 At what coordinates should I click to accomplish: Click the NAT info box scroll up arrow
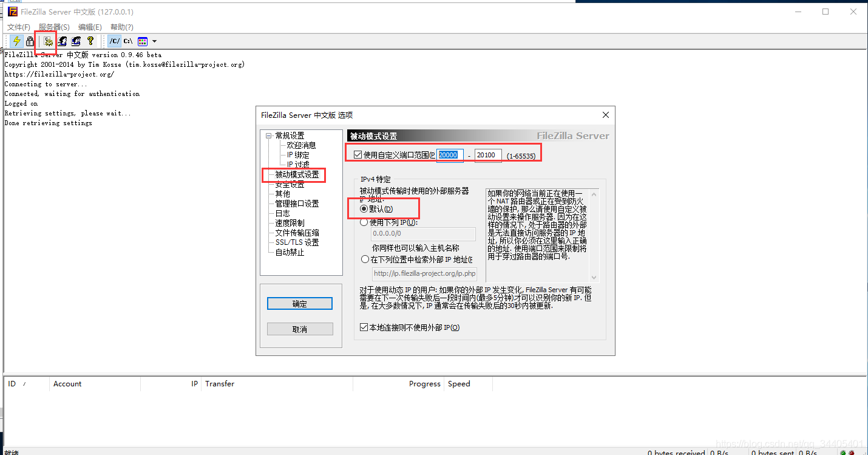click(594, 194)
